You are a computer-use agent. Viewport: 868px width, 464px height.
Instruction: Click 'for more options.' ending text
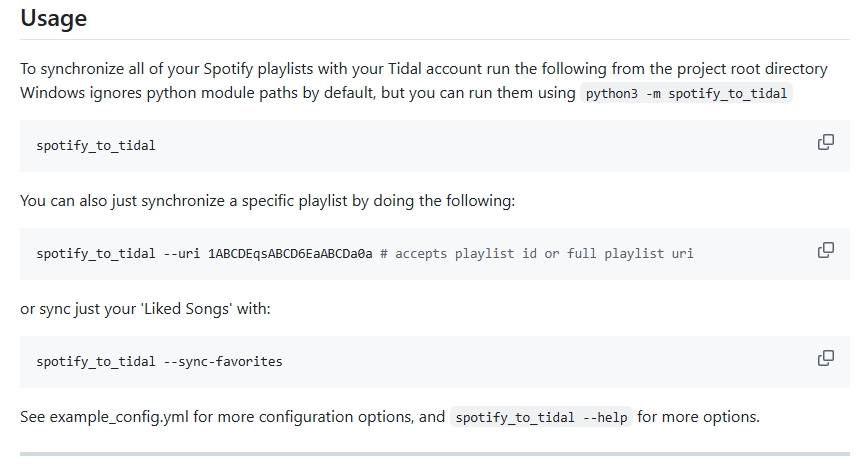point(698,416)
